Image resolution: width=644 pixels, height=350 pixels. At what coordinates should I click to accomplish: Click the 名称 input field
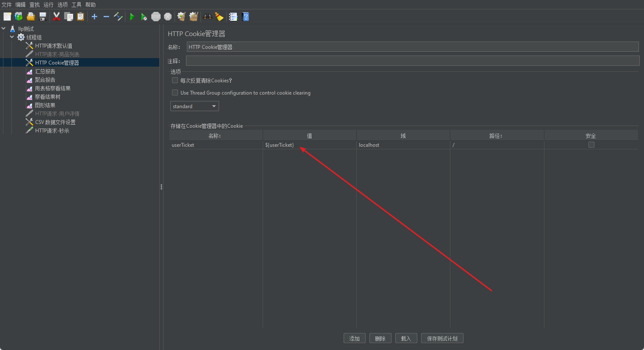[413, 47]
